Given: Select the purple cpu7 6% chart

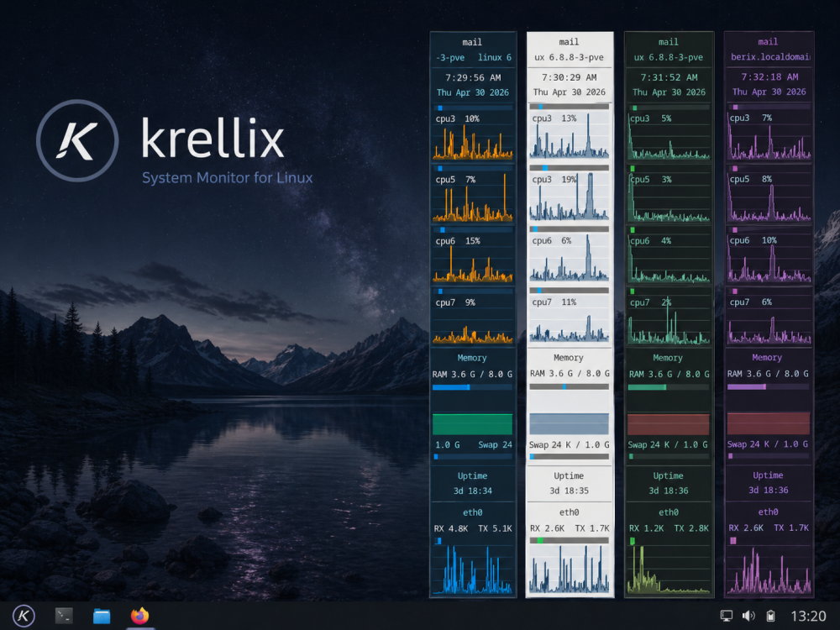Looking at the screenshot, I should coord(769,318).
